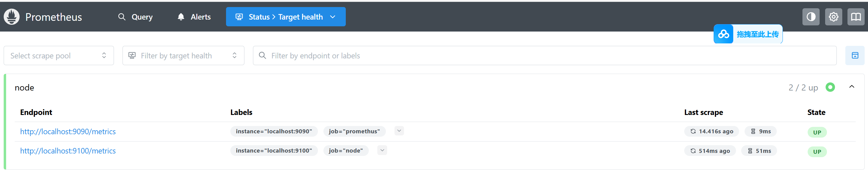Open the Select scrape pool dropdown
Screen dimensions: 868x181
coord(58,56)
